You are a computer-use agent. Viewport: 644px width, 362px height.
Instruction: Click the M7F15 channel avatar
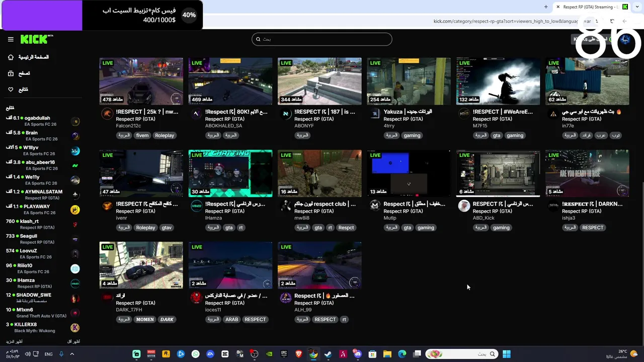point(464,114)
